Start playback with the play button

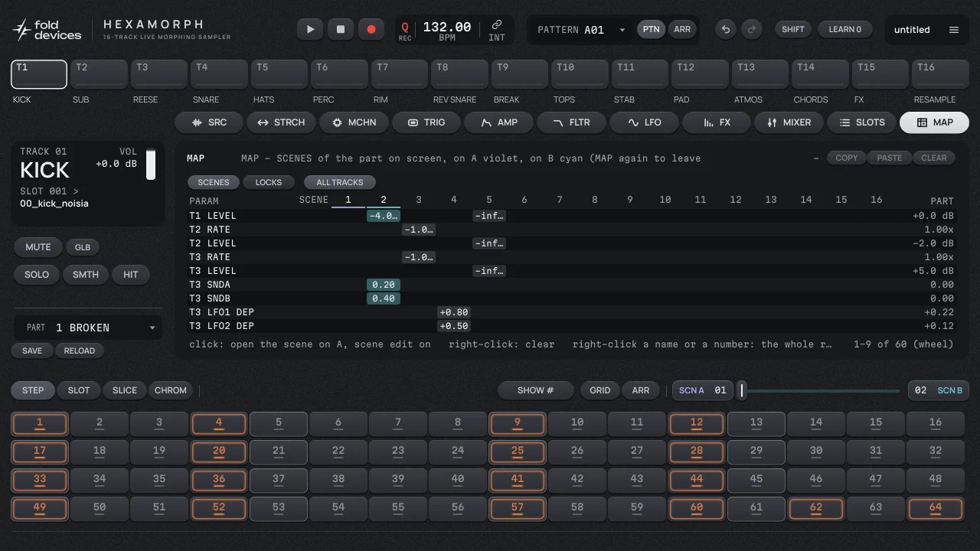click(x=310, y=29)
